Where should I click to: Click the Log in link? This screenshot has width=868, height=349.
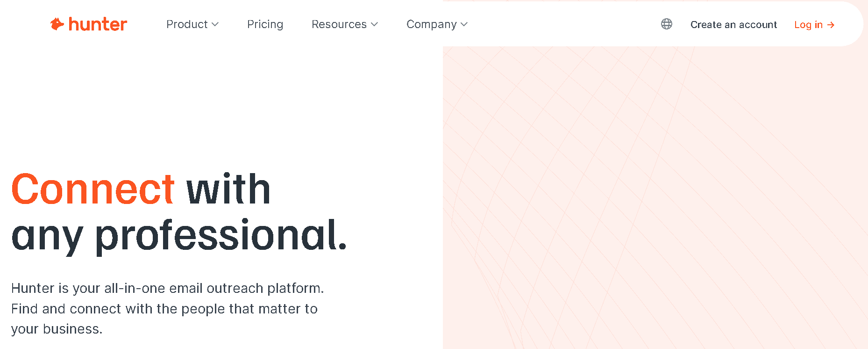(x=814, y=25)
